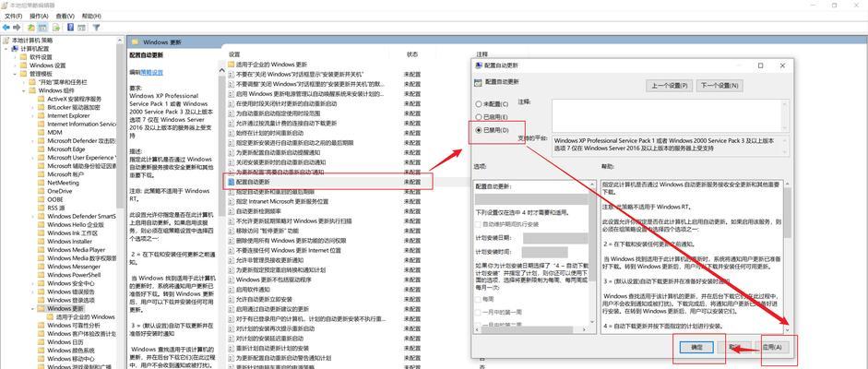This screenshot has width=868, height=369.
Task: Collapse the 管理模板 tree node
Action: [15, 74]
